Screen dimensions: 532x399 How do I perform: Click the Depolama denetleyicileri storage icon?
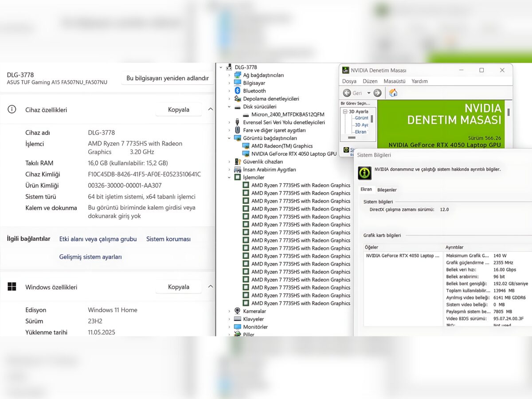pos(238,99)
